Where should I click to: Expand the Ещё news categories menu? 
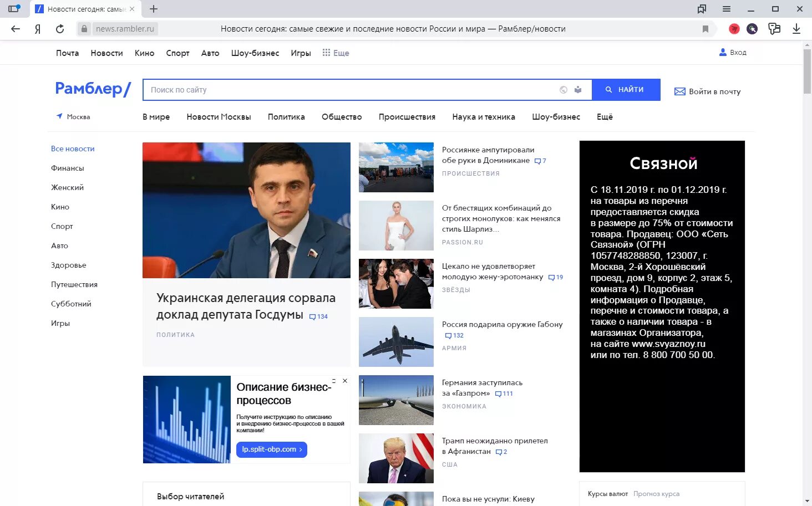click(x=605, y=117)
